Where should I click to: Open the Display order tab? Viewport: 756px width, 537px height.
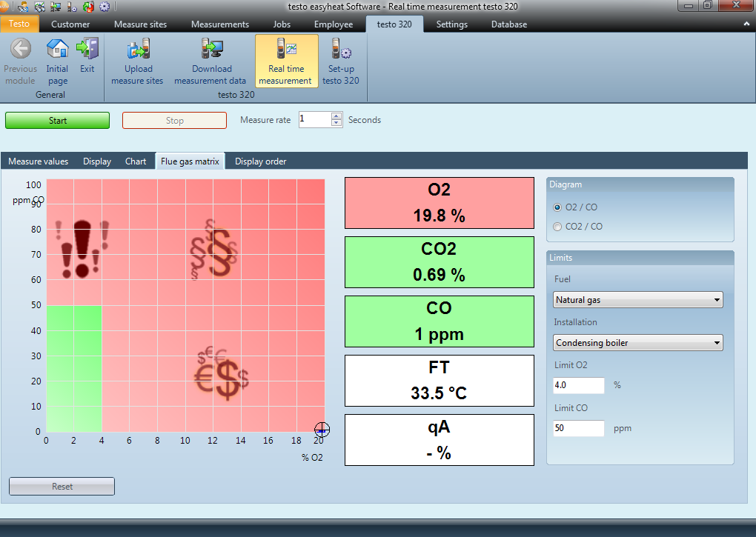pos(260,161)
